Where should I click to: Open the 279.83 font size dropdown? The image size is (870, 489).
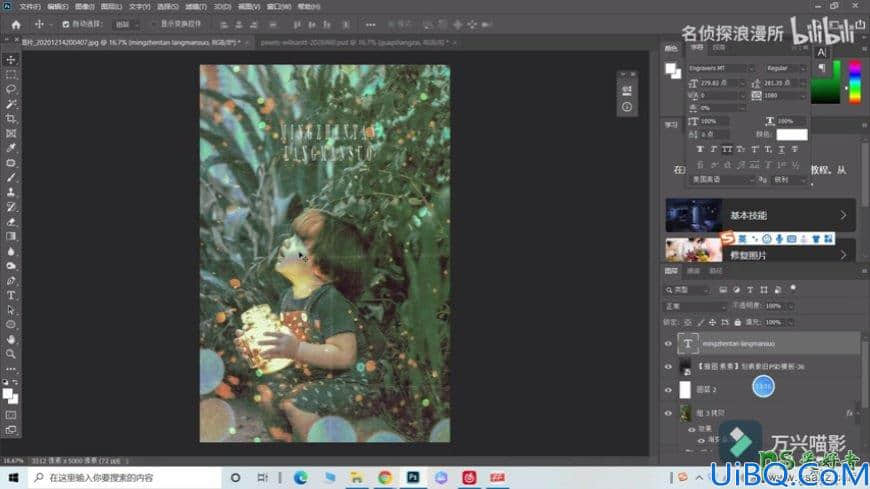pos(742,83)
